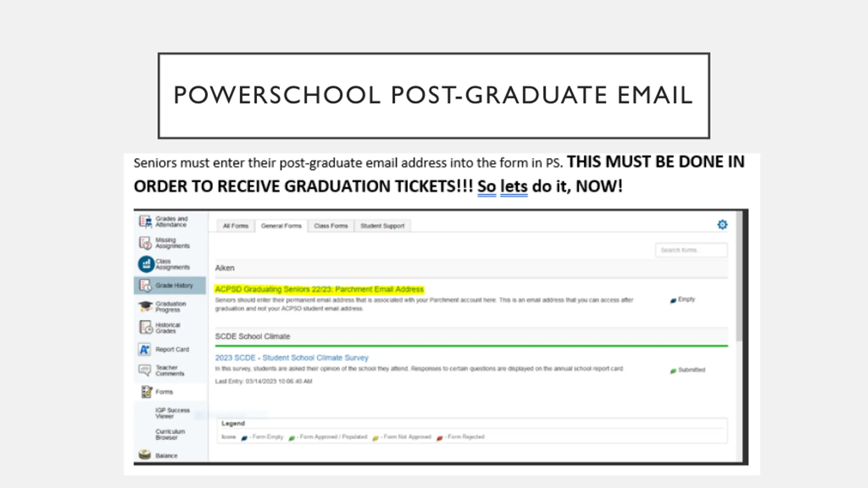Screen dimensions: 868x488
Task: Click the Missing Assignments icon
Action: (145, 243)
